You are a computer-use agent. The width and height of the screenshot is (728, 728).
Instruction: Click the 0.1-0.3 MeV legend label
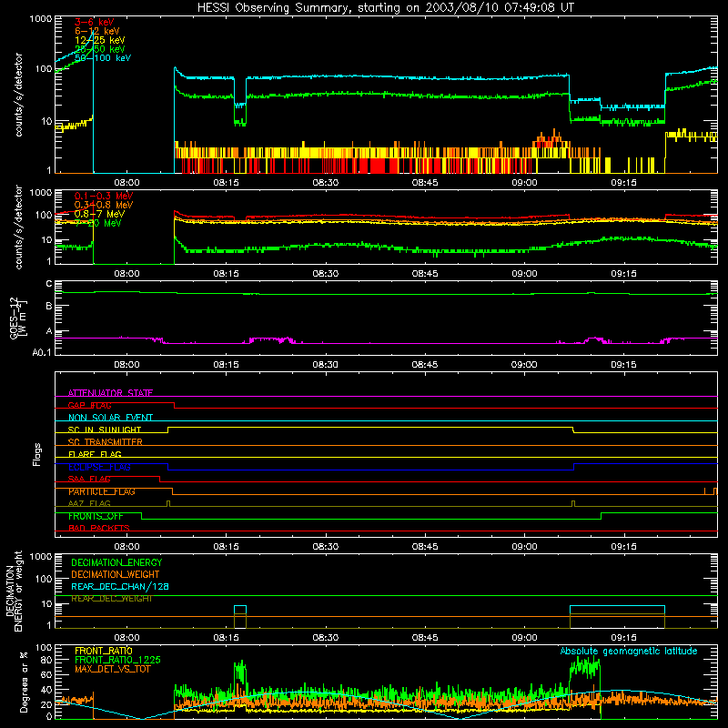point(104,196)
